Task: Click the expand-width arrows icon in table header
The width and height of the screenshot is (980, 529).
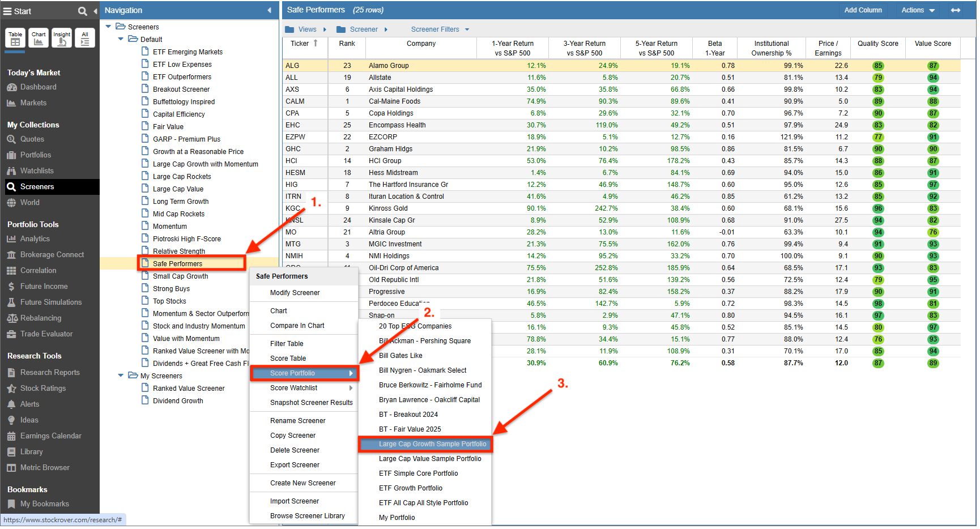Action: click(956, 10)
